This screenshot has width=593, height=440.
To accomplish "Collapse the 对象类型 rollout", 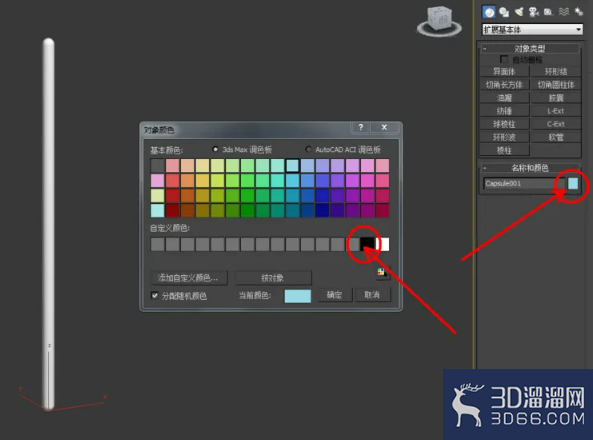I will (529, 48).
